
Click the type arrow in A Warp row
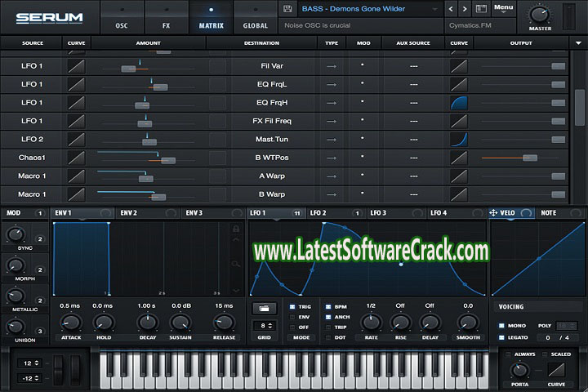point(331,176)
